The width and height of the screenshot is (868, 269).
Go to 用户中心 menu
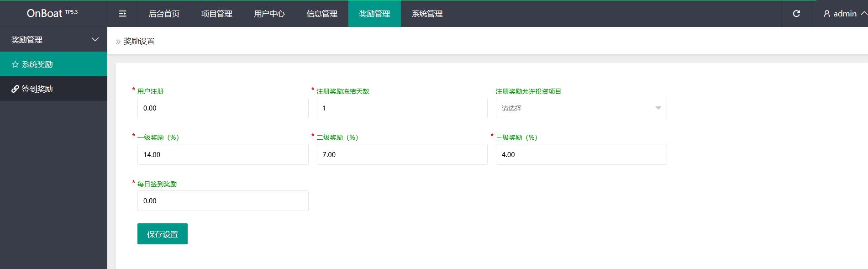click(269, 14)
